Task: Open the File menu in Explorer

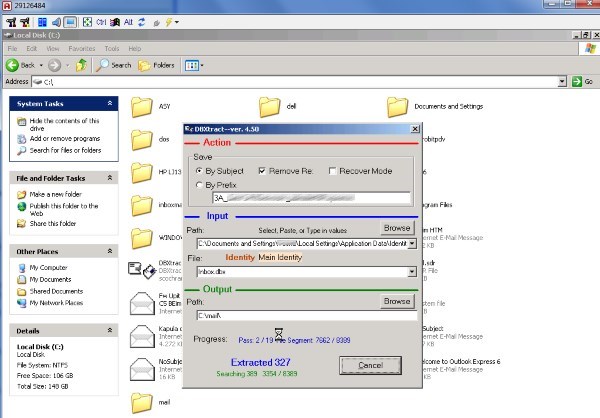Action: coord(12,49)
